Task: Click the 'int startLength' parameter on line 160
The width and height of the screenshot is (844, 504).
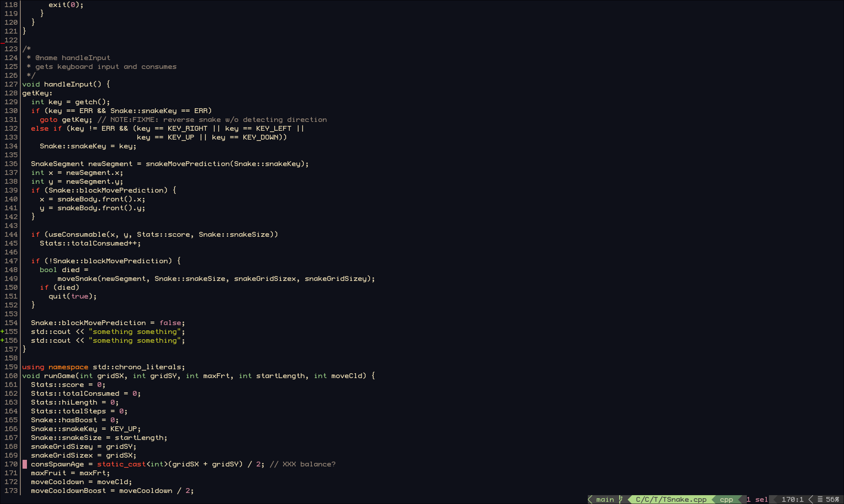Action: click(x=271, y=375)
